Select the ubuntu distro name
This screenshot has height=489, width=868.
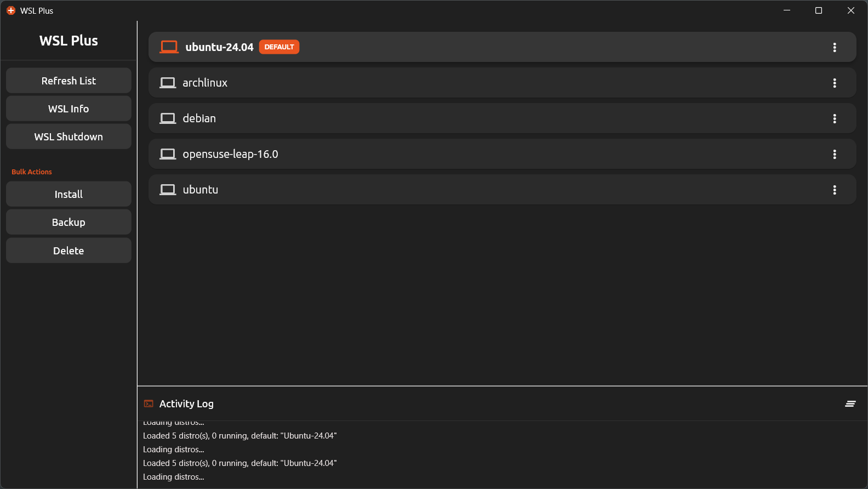pos(201,190)
